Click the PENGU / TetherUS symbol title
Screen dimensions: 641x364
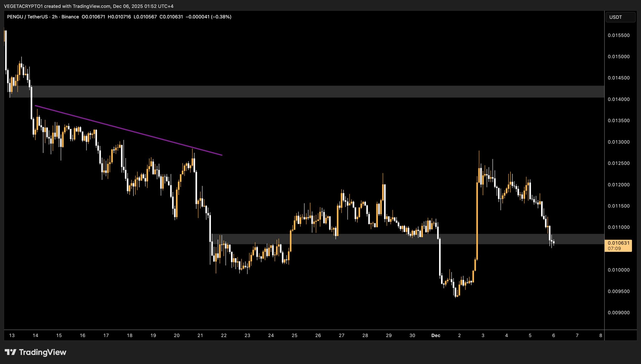point(27,17)
